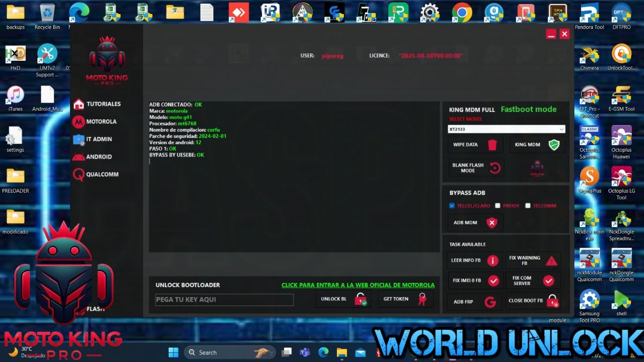Open the backups folder on desktop

pos(16,16)
